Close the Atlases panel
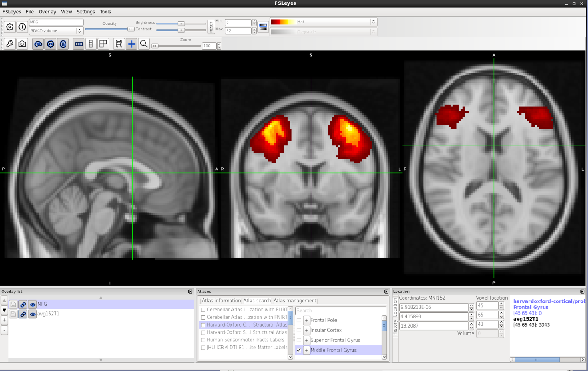Viewport: 588px width, 371px height. coord(386,291)
